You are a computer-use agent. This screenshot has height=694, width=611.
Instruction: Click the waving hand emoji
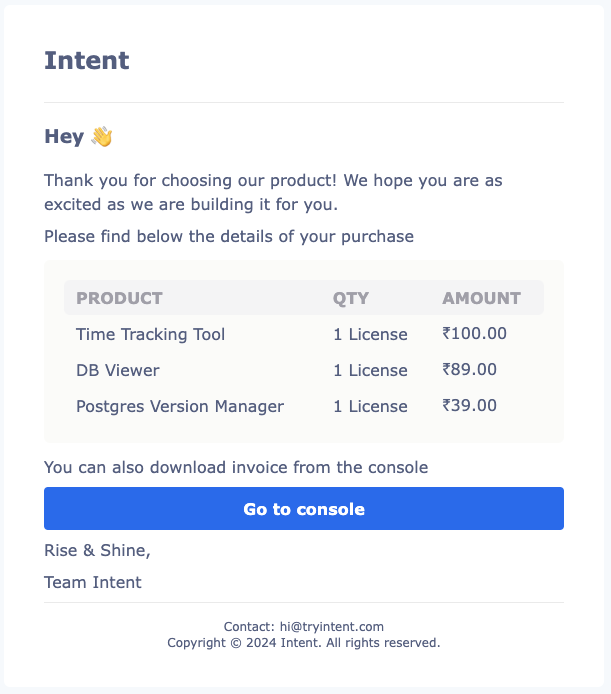(x=102, y=136)
